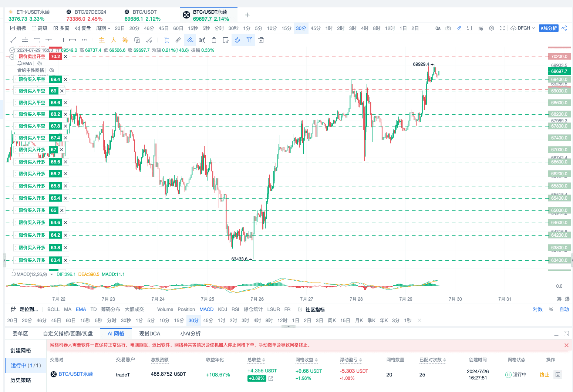Screen dimensions: 573x392
Task: Open the 周期 period dropdown
Action: point(103,28)
